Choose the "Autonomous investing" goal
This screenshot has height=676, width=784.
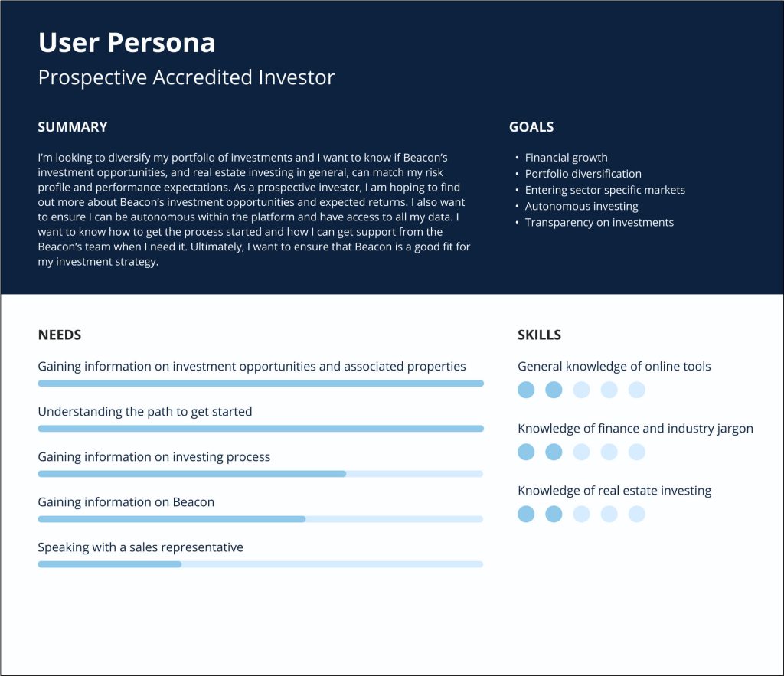[x=581, y=206]
